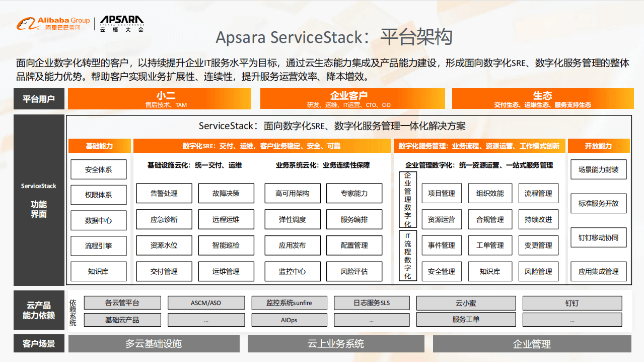The image size is (644, 362).
Task: Choose the "服务编排" box
Action: pyautogui.click(x=354, y=219)
